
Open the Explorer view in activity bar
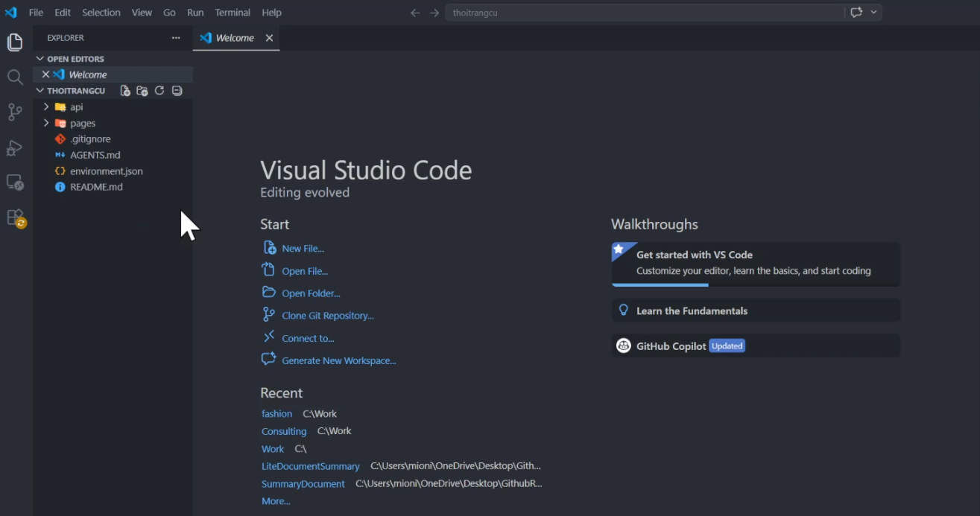[x=15, y=42]
